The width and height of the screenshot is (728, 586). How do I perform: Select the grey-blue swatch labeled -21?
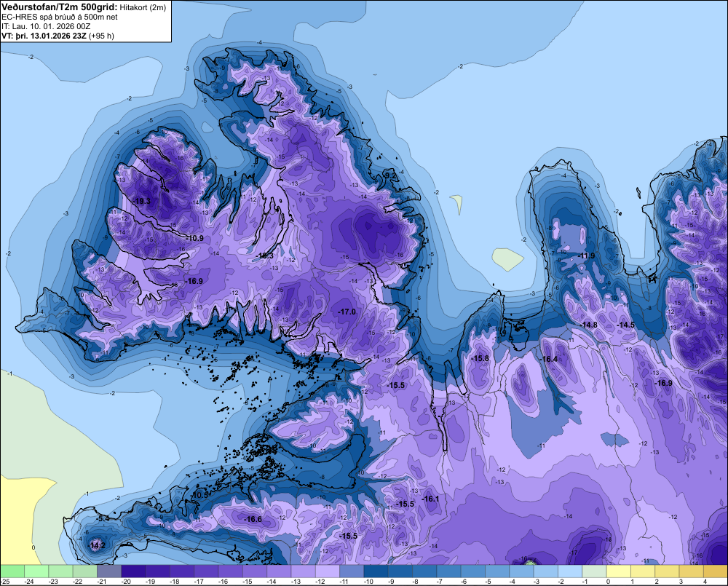109,571
